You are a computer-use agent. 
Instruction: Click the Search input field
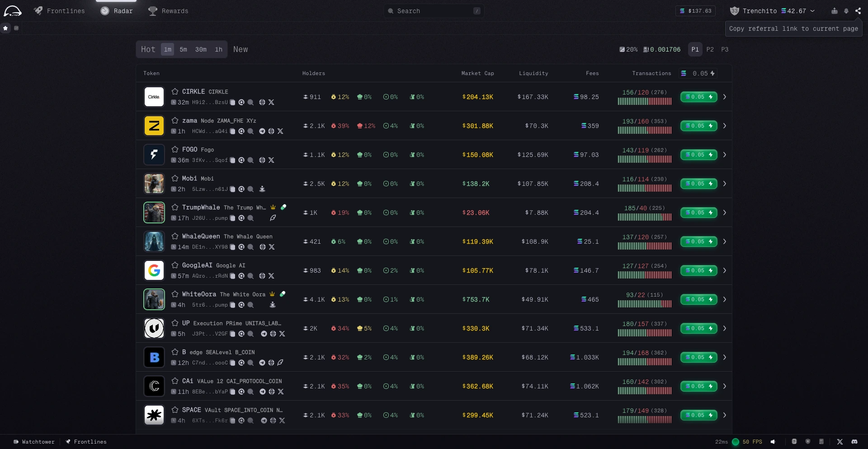(x=434, y=11)
